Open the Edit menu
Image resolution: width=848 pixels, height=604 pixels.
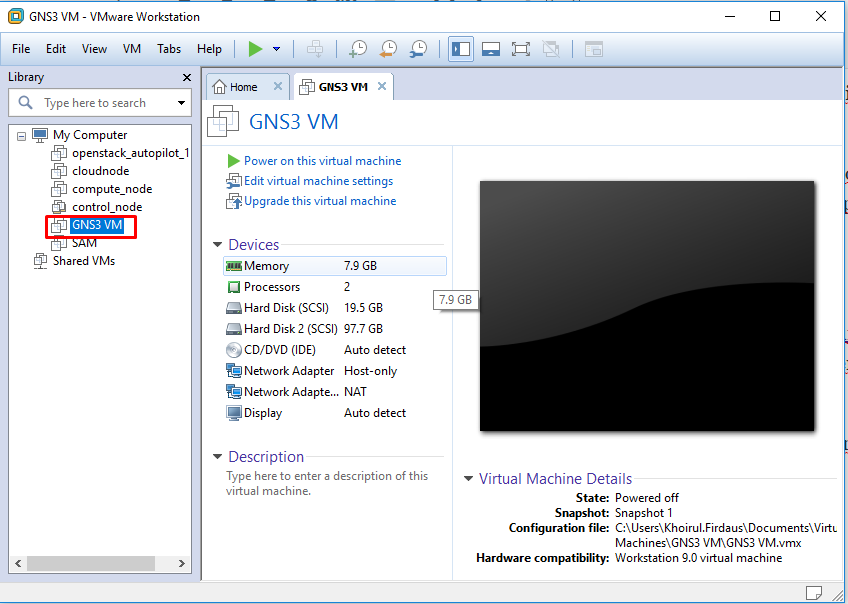pyautogui.click(x=56, y=49)
